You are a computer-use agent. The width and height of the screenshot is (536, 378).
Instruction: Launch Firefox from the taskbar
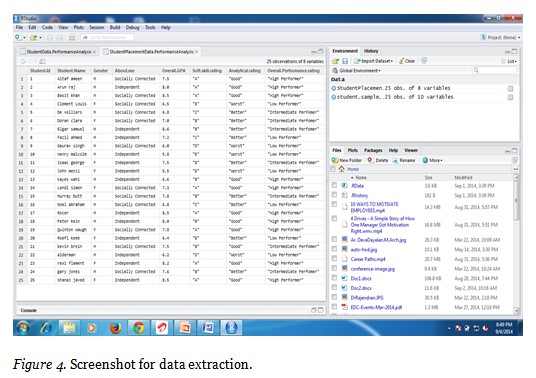pyautogui.click(x=116, y=328)
